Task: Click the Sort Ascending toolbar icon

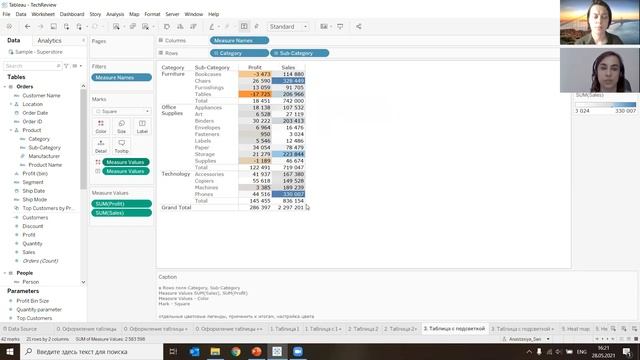Action: (180, 27)
